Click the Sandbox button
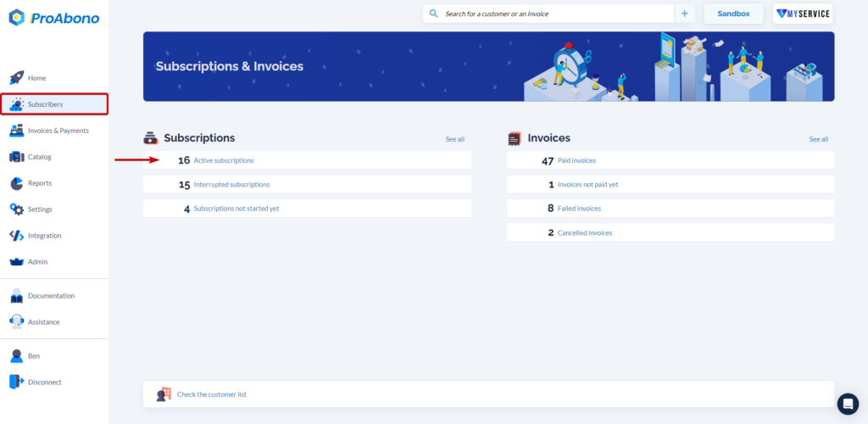This screenshot has width=868, height=424. [733, 14]
